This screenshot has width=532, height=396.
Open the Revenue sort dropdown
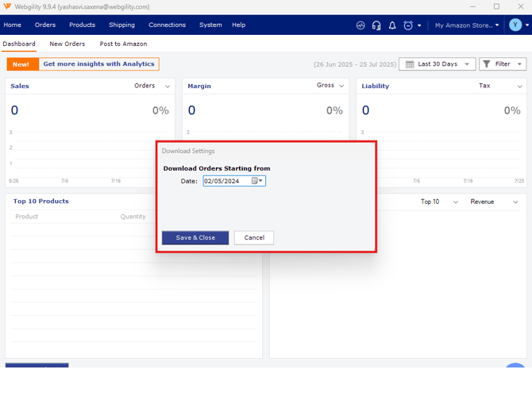[x=492, y=202]
